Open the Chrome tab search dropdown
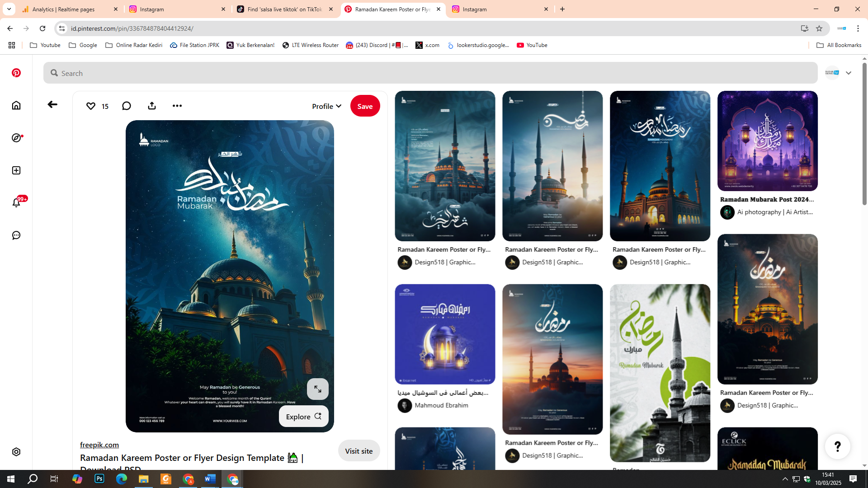 point(9,9)
